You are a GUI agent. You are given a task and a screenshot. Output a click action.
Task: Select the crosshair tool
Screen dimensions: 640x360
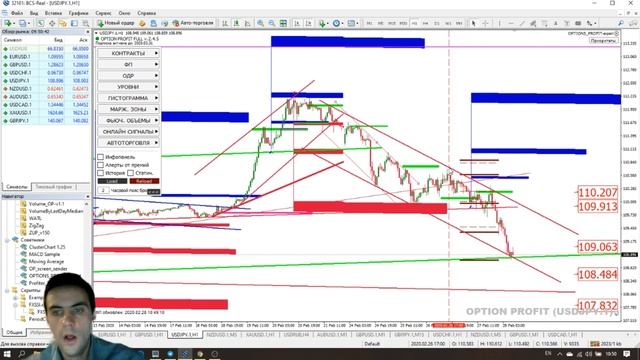click(x=485, y=23)
